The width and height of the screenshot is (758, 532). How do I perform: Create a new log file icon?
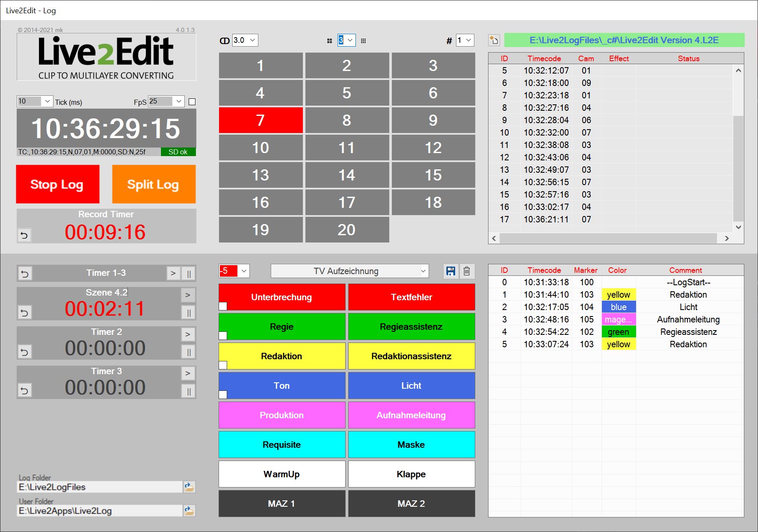click(494, 40)
